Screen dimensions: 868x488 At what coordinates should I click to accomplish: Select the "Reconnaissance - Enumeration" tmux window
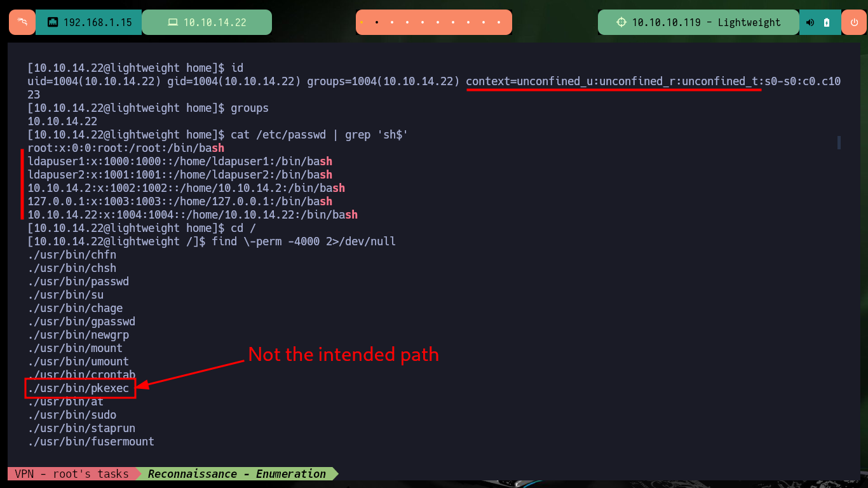236,474
